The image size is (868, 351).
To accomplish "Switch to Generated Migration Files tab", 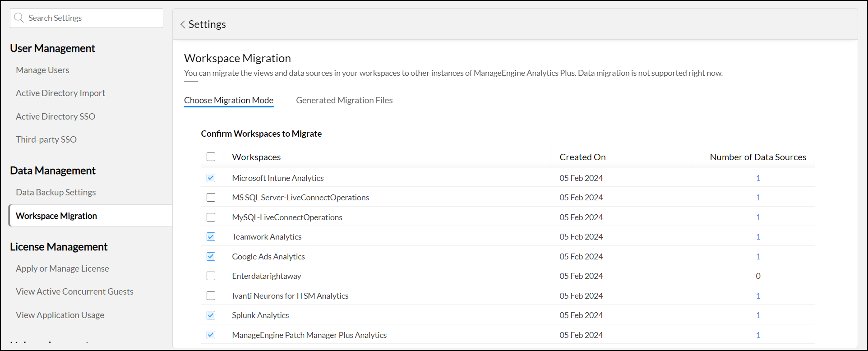I will click(x=344, y=101).
